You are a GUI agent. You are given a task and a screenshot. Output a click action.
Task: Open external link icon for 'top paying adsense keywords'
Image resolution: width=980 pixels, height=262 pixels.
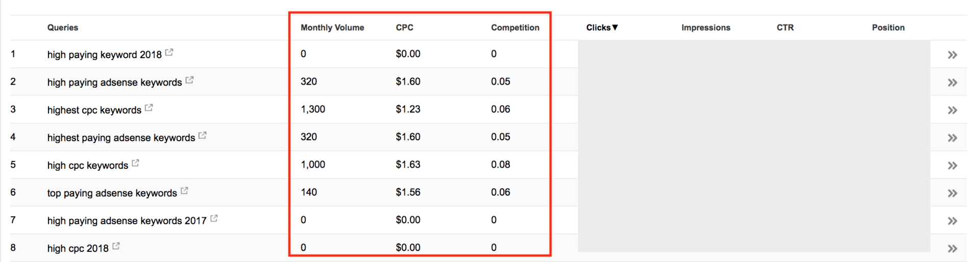pyautogui.click(x=185, y=191)
